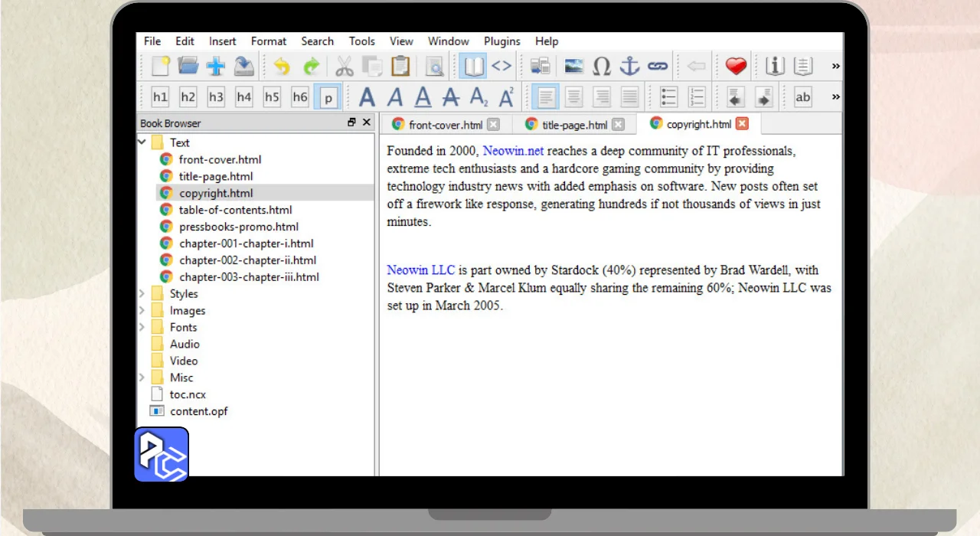Insert special character with Omega icon
This screenshot has width=980, height=536.
[602, 67]
